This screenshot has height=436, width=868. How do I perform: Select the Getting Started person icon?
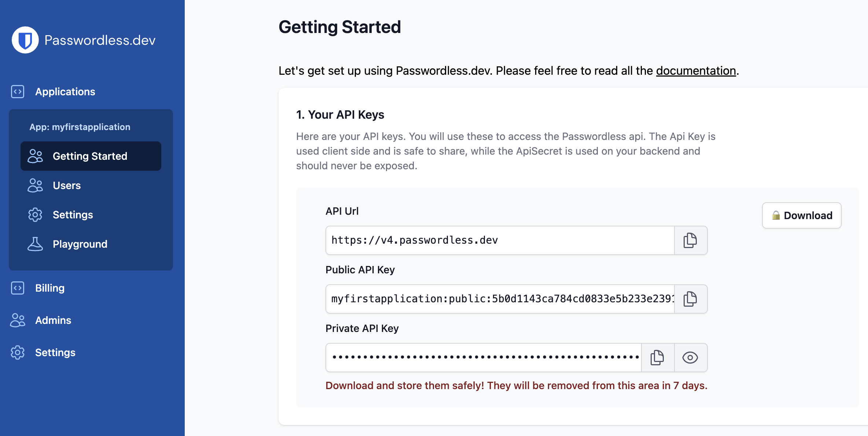(35, 156)
